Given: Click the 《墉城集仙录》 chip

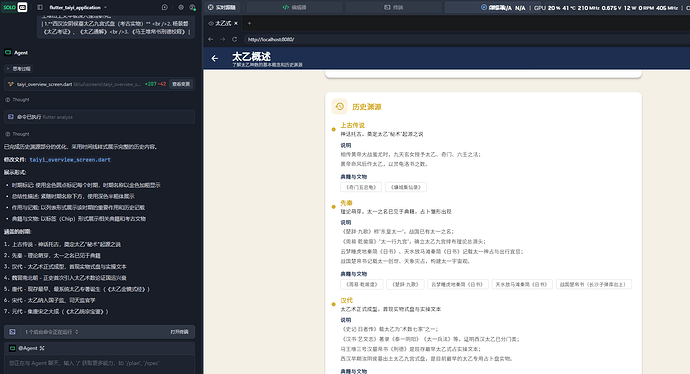Looking at the screenshot, I should (x=406, y=187).
